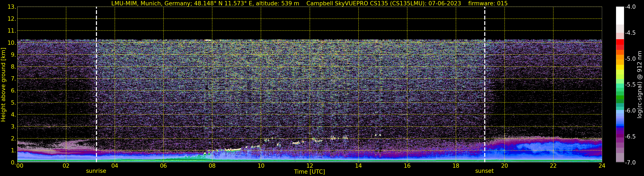
Task: Click the time axis tick label '00'
Action: tap(20, 166)
